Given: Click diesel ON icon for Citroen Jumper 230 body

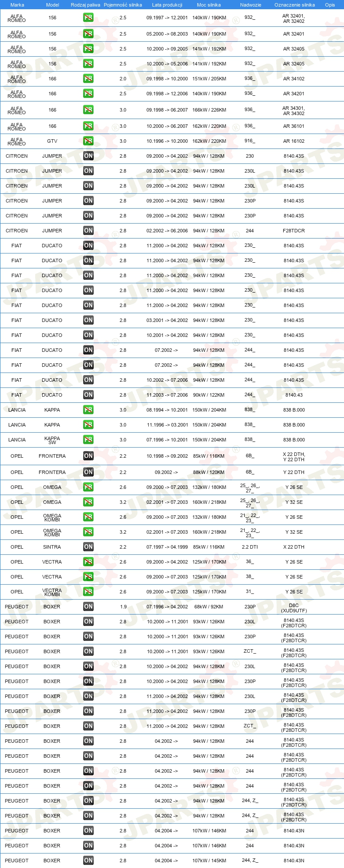Looking at the screenshot, I should tap(88, 156).
